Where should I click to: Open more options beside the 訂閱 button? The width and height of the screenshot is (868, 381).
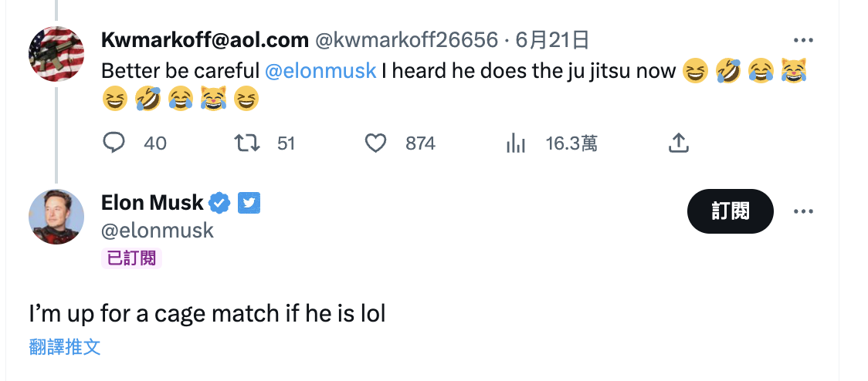pos(802,211)
